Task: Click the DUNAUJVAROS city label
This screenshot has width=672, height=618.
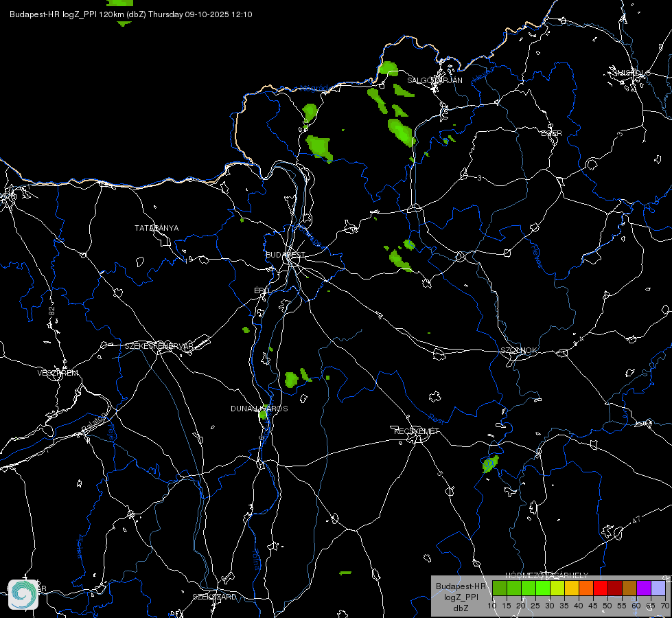Action: 259,409
